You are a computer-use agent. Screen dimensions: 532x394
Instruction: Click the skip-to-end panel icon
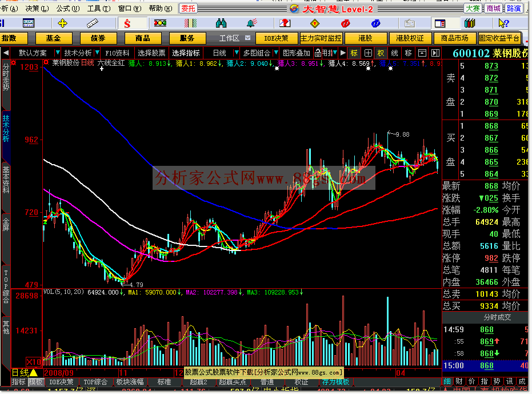click(x=435, y=53)
